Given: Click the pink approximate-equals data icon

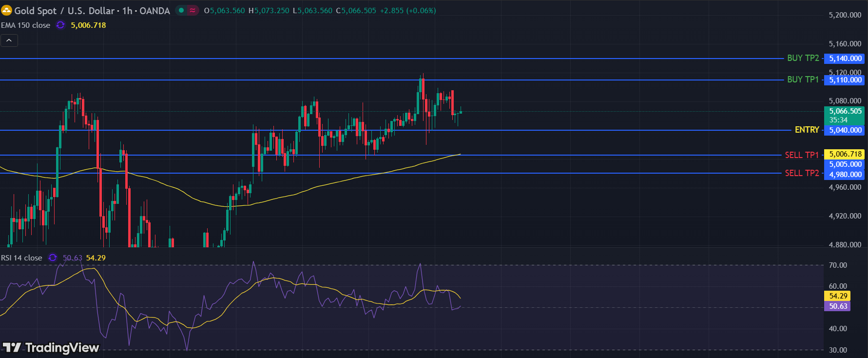Looking at the screenshot, I should (x=193, y=10).
